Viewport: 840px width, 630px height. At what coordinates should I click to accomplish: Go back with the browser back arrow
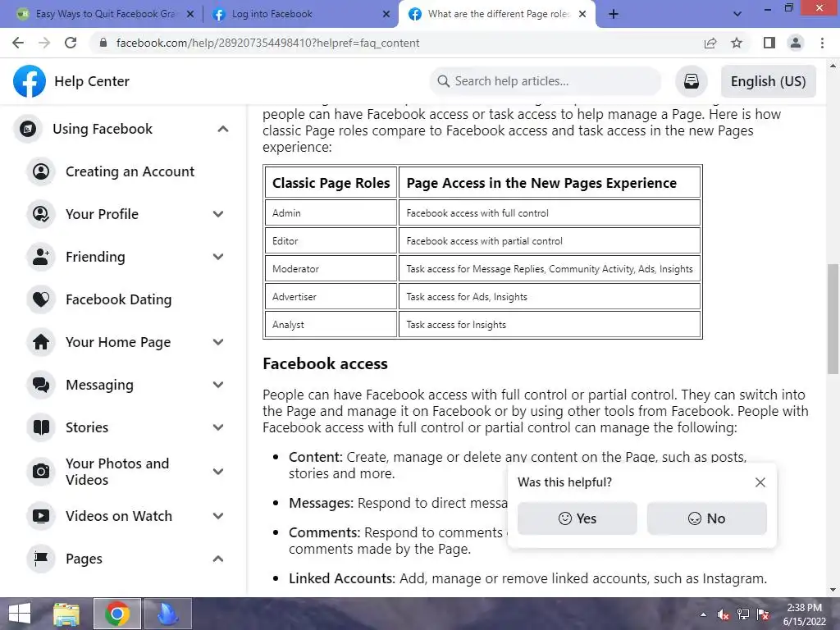[x=18, y=43]
